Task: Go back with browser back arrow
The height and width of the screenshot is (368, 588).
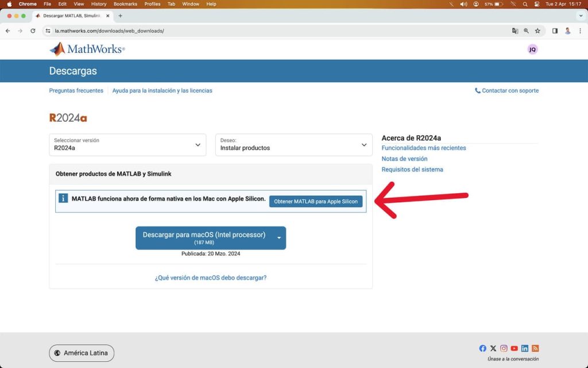Action: (8, 31)
